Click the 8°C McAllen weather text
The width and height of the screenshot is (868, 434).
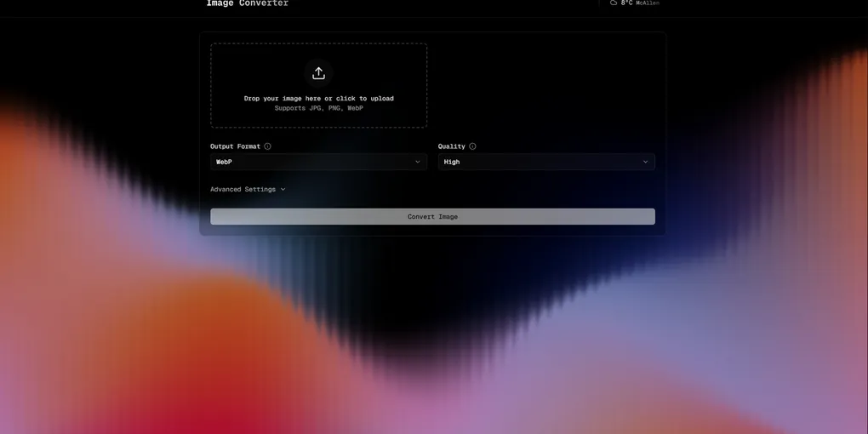pos(640,3)
